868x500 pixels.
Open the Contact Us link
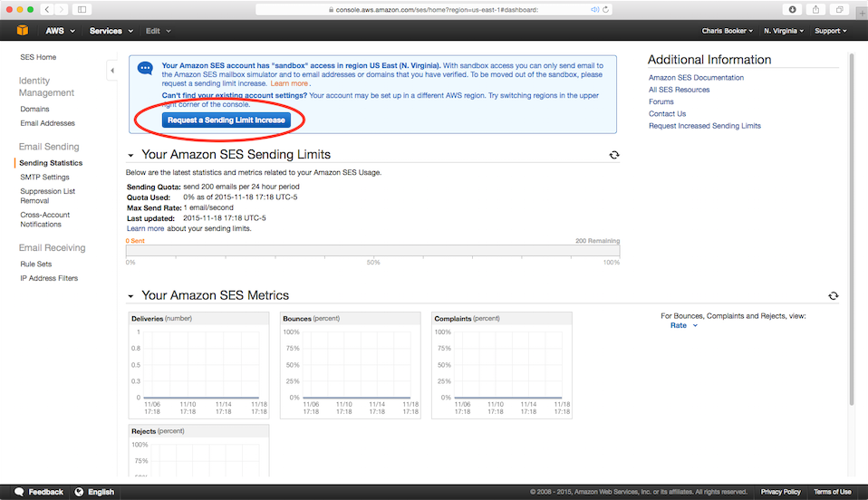(x=667, y=114)
